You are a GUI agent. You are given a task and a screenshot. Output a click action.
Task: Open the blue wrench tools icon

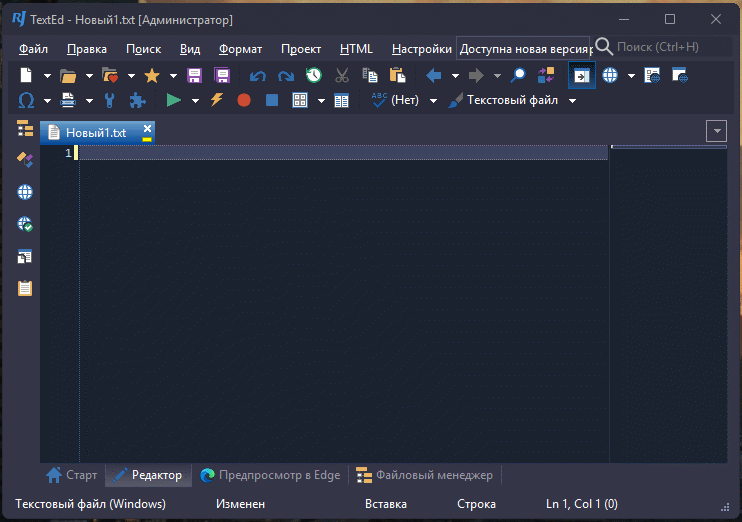pos(110,100)
